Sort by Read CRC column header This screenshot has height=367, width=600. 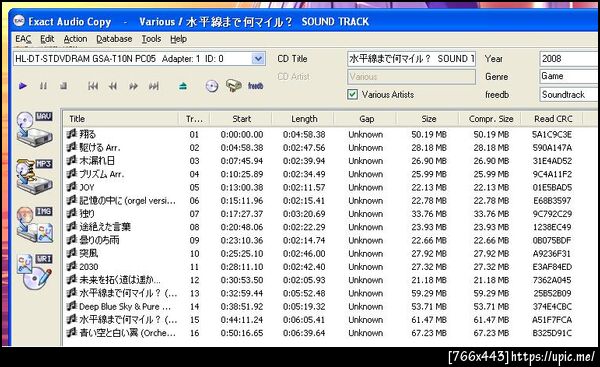point(553,119)
